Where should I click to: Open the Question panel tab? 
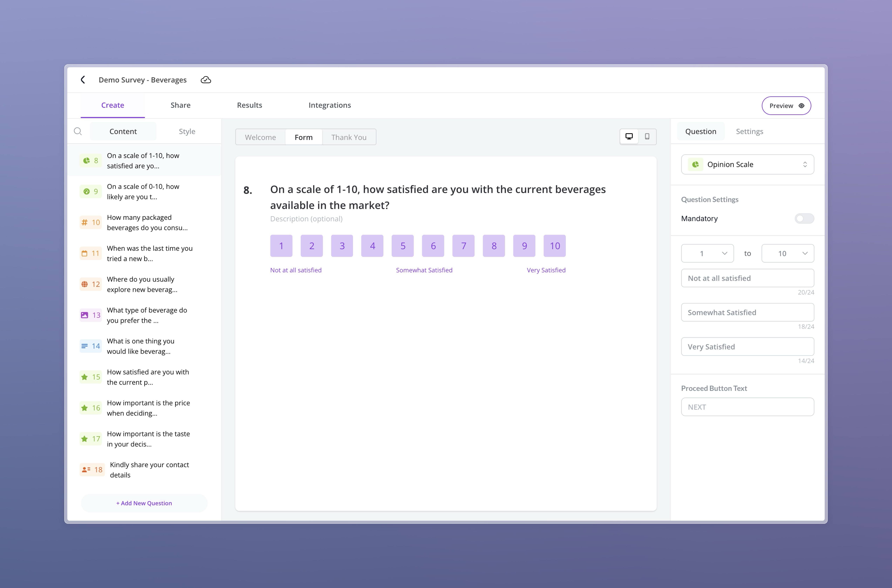[x=701, y=131]
